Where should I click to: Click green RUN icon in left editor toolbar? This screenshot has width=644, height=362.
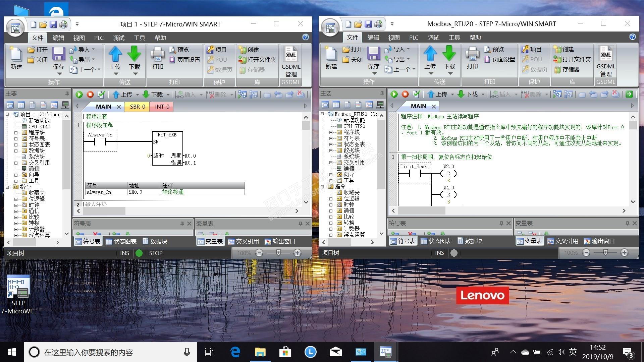tap(79, 95)
